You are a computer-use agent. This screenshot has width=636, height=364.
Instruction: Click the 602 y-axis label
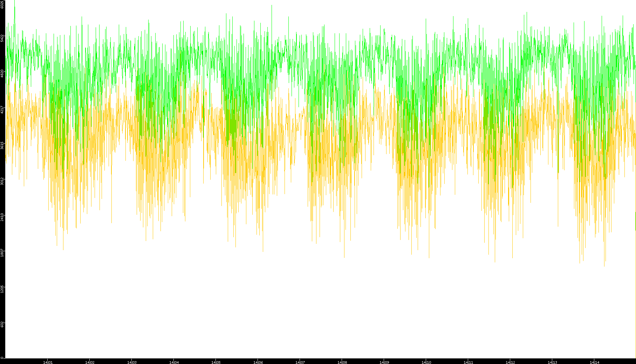[x=2, y=324]
